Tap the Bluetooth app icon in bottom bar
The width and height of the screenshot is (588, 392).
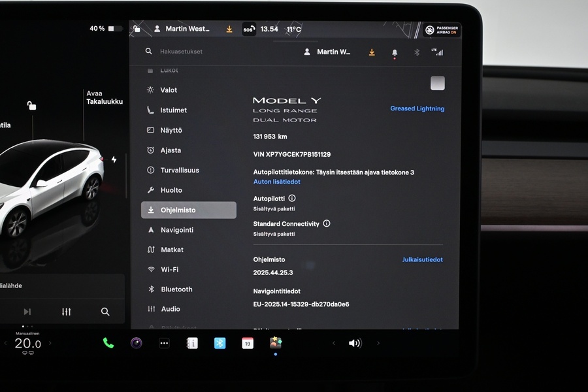[220, 343]
